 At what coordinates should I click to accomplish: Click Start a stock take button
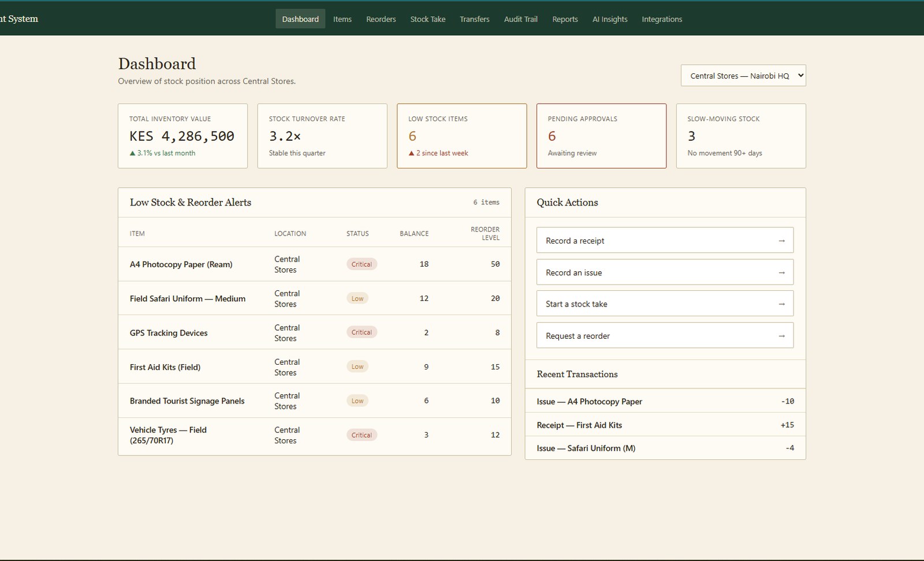[x=665, y=304]
